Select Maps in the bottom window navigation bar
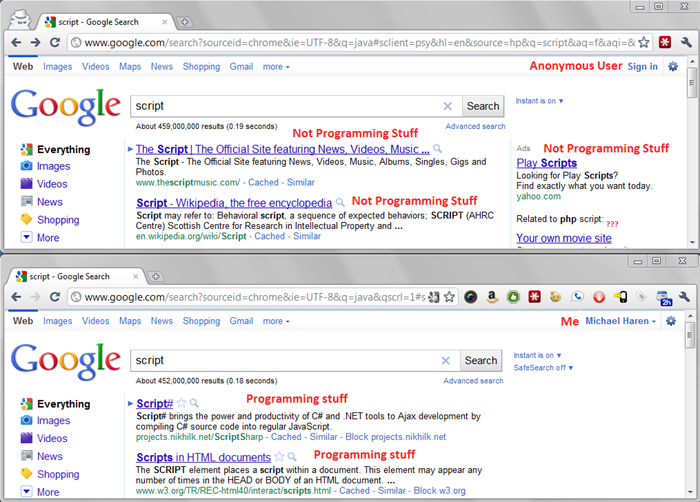The height and width of the screenshot is (502, 700). (130, 321)
